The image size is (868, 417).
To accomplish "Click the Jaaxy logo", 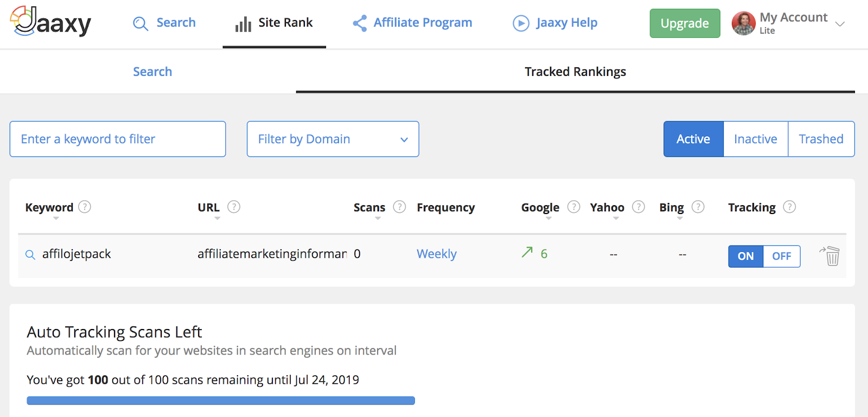I will point(50,22).
